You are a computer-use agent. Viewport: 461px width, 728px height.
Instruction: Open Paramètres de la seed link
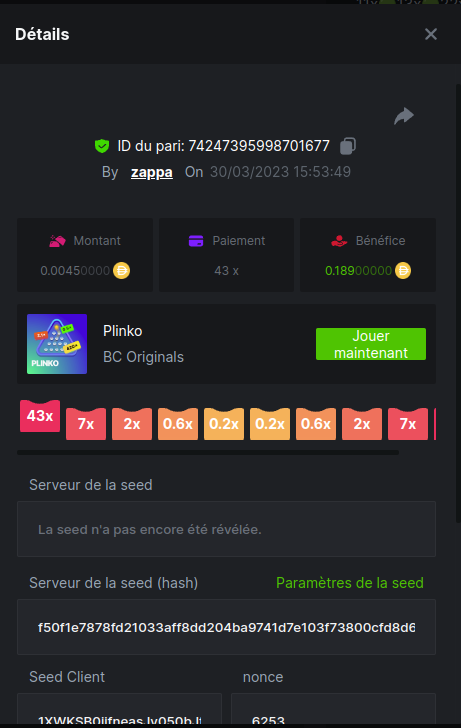click(x=350, y=583)
